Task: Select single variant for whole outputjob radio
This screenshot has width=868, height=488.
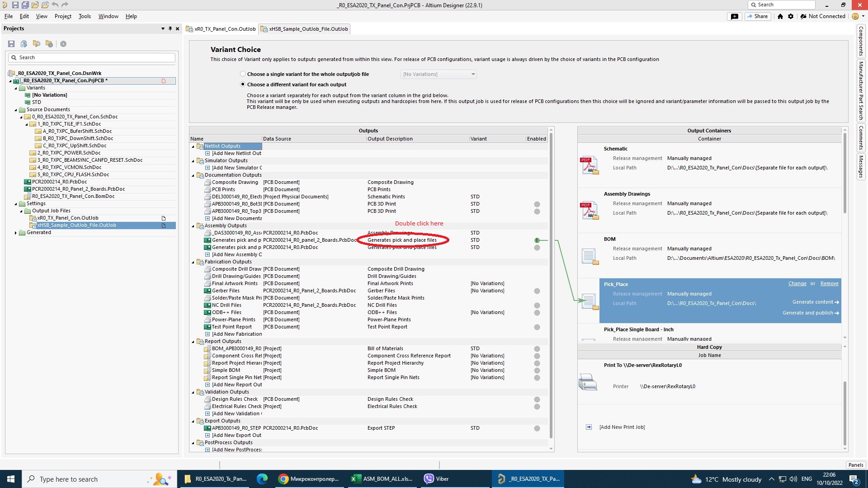Action: click(x=243, y=74)
